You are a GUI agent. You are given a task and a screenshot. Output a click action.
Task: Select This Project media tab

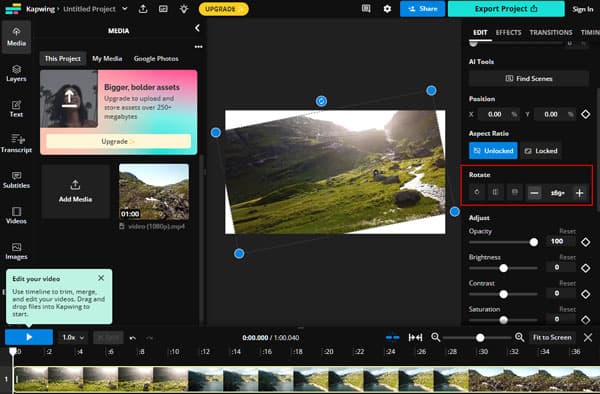click(63, 59)
